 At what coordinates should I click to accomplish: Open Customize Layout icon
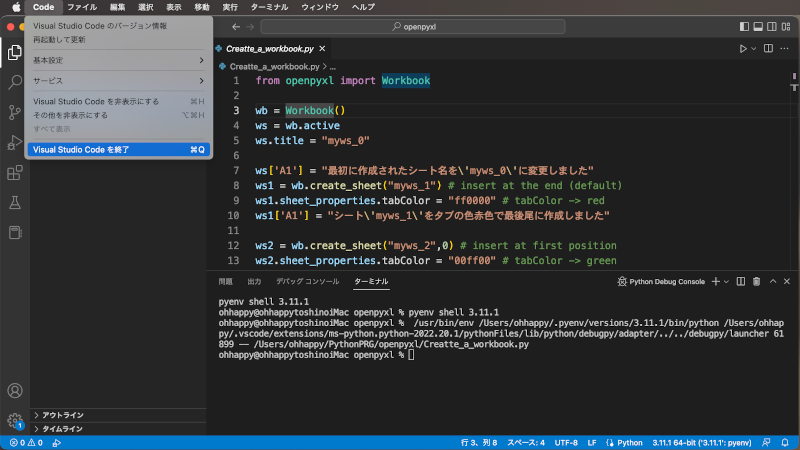click(x=786, y=27)
